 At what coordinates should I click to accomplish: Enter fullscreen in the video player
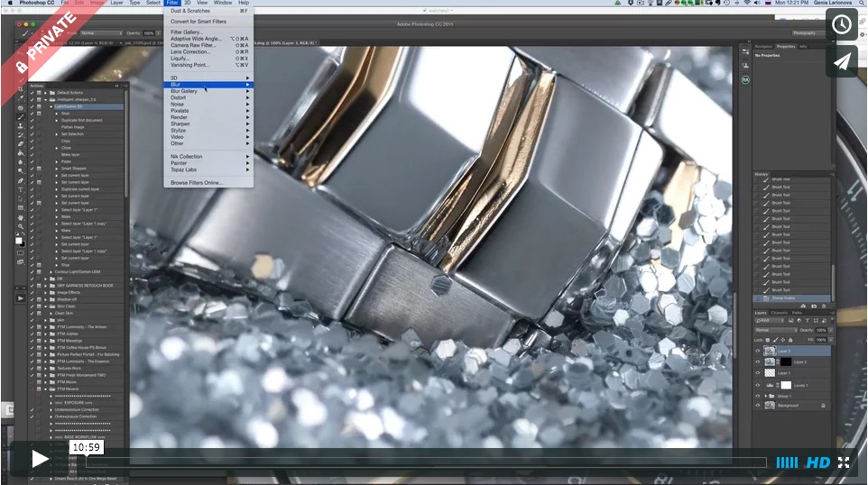point(843,462)
